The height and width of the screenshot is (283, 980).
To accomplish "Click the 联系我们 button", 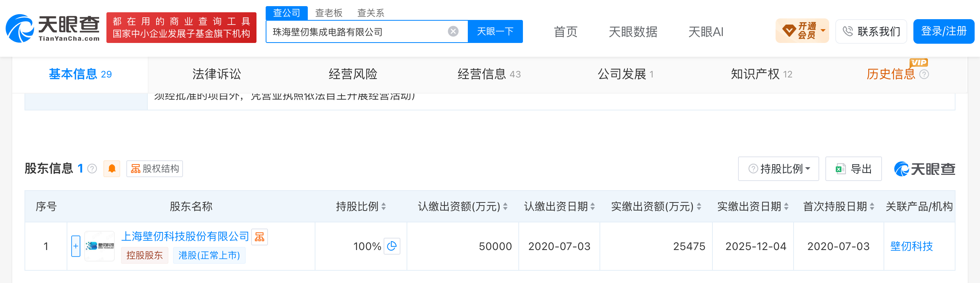I will pos(871,31).
